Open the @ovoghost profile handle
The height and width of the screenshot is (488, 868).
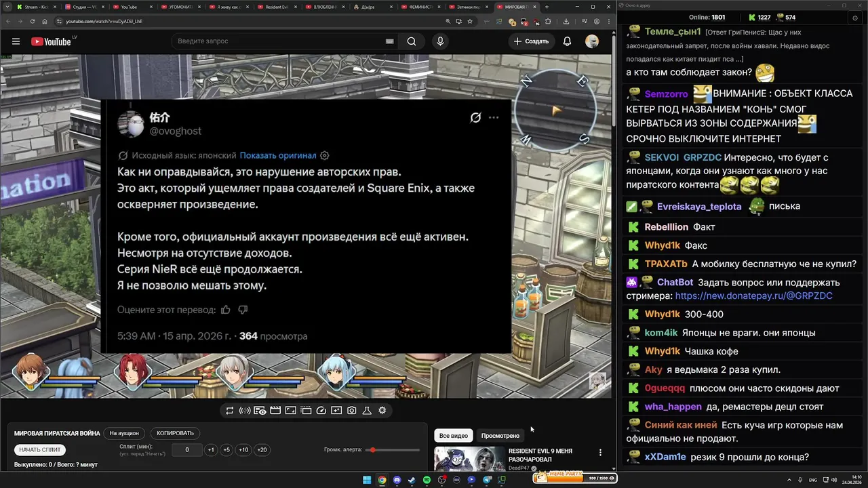point(176,131)
